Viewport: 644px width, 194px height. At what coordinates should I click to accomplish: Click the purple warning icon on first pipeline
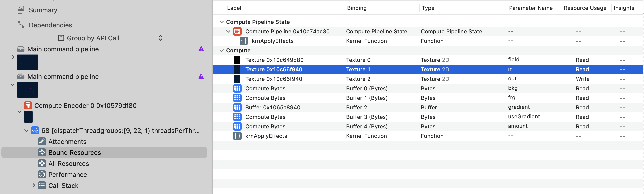click(x=201, y=49)
